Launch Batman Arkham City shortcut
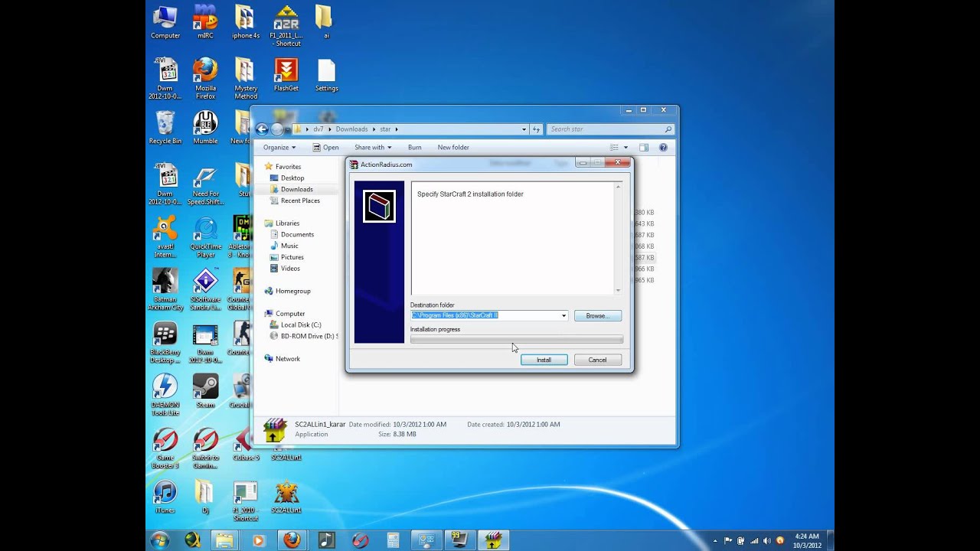This screenshot has width=980, height=551. 165,289
